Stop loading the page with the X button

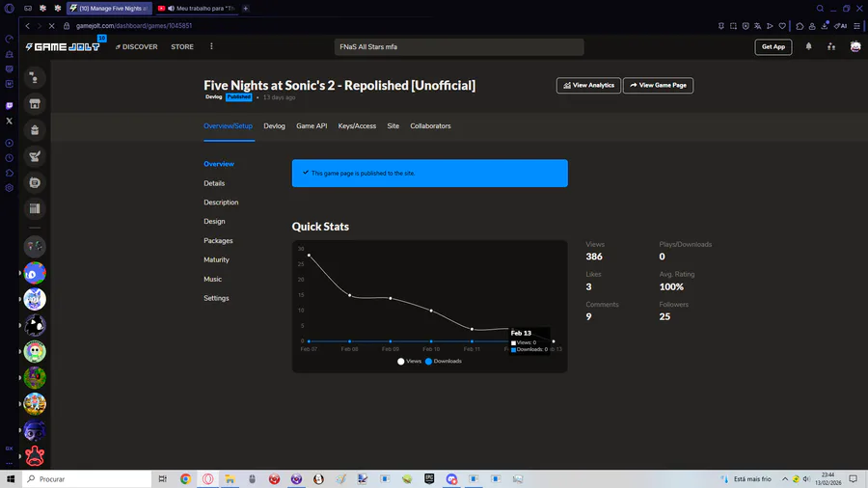(51, 25)
